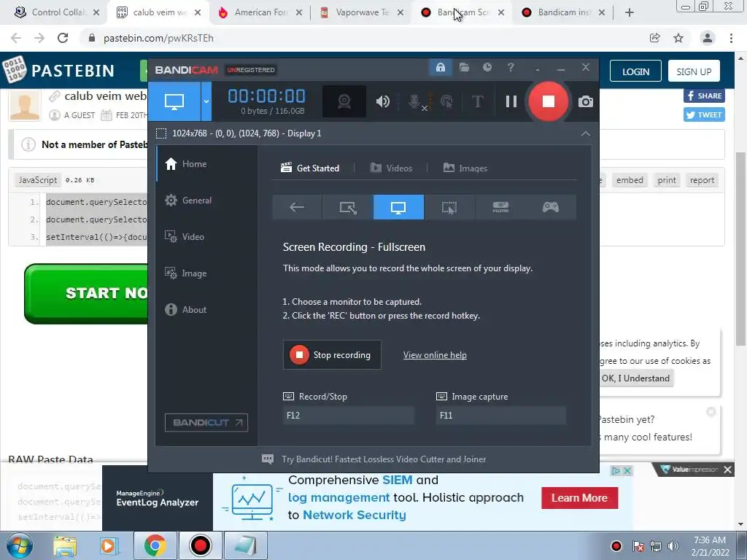Toggle the text overlay T icon
Screen dimensions: 747x560
tap(477, 101)
